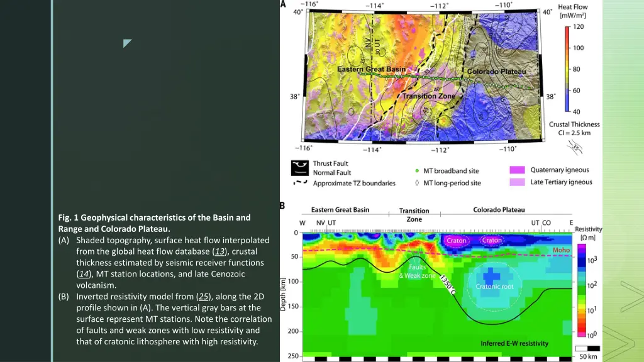Click the 'Crustal Thickness CI = 2.5 km' label
The height and width of the screenshot is (362, 644).
[x=574, y=128]
